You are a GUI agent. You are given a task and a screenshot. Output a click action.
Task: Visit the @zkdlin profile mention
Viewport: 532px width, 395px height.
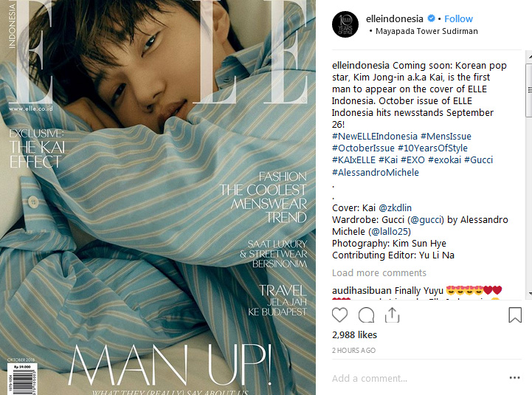click(x=395, y=208)
